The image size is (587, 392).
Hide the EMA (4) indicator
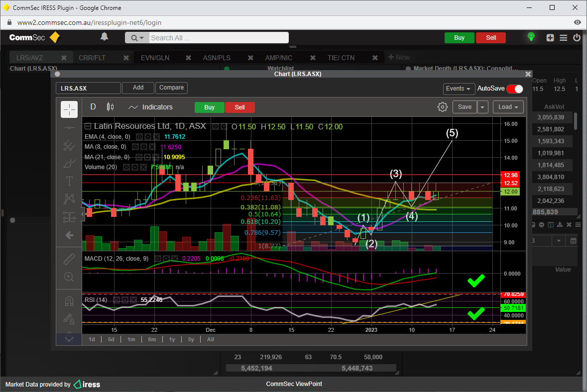coord(139,137)
